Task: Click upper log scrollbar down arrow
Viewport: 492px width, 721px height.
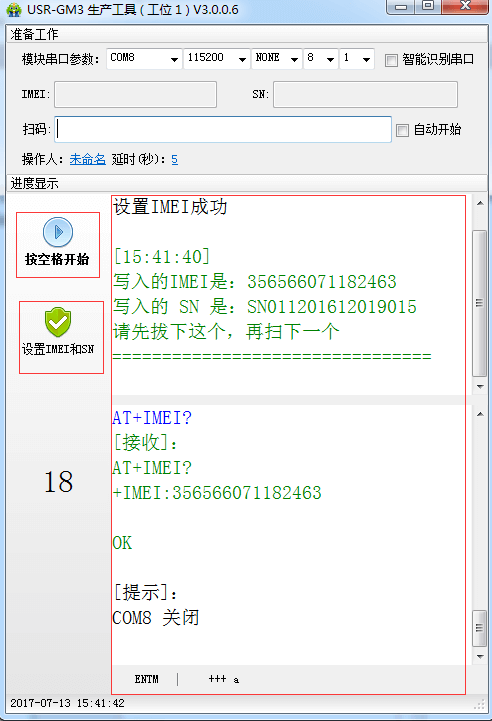Action: click(x=480, y=387)
